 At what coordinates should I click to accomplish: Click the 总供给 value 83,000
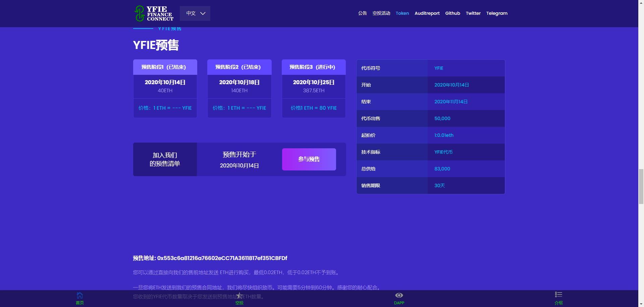click(x=442, y=169)
